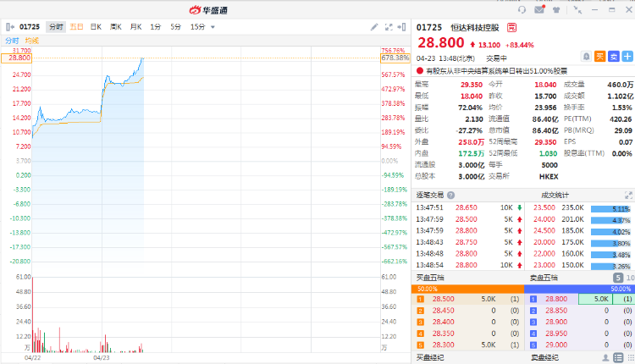This screenshot has width=635, height=364.
Task: Click the 买盘经纪 header
Action: pyautogui.click(x=430, y=357)
